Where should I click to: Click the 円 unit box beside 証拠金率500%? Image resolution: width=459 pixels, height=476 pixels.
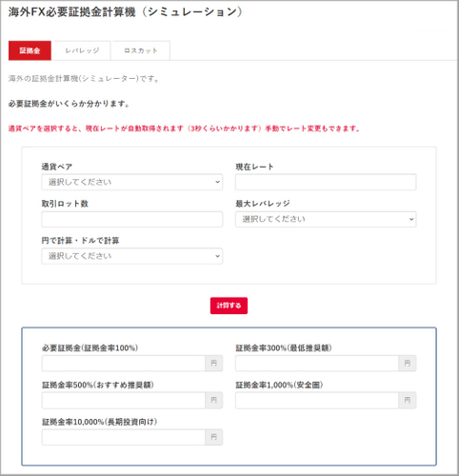(x=214, y=401)
